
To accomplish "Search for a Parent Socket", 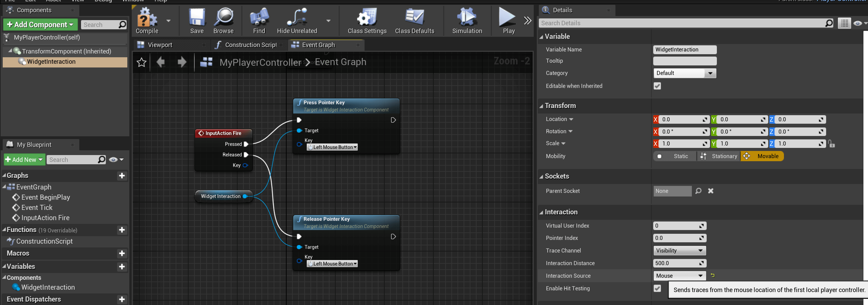I will pos(698,191).
